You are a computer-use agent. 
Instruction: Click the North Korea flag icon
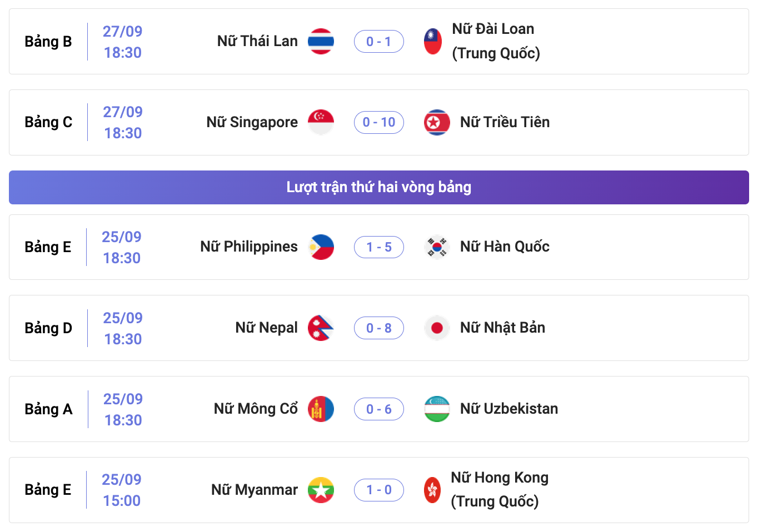click(x=437, y=122)
